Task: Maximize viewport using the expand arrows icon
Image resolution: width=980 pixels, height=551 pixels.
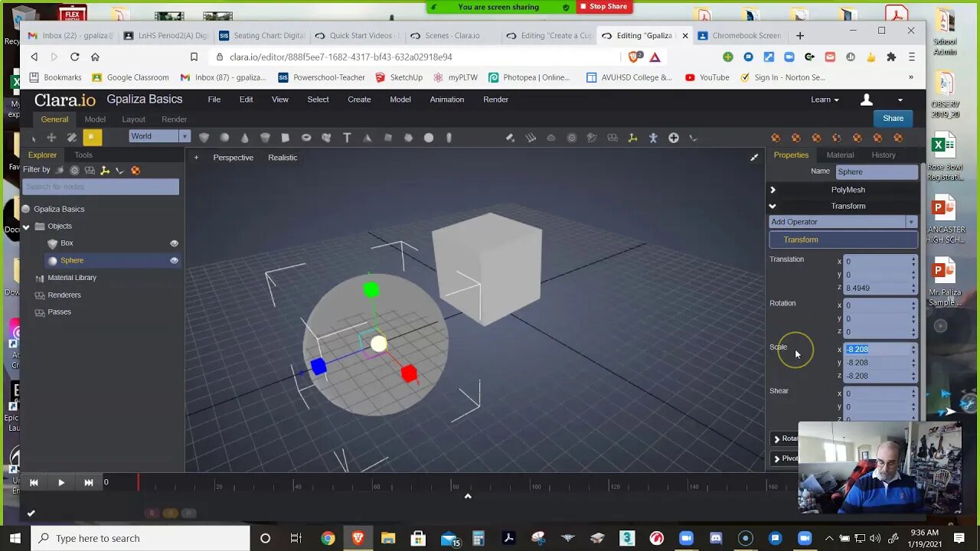Action: 754,158
